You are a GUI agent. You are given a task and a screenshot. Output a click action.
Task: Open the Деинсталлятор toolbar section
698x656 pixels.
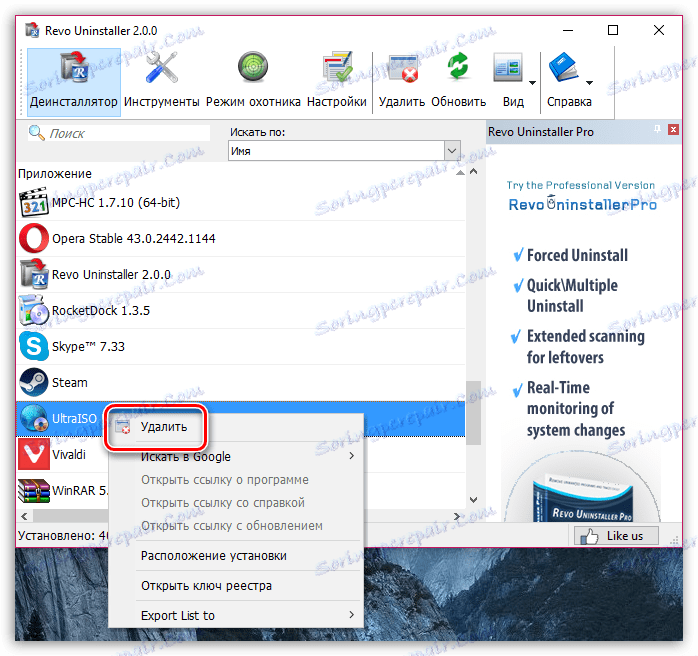[74, 82]
